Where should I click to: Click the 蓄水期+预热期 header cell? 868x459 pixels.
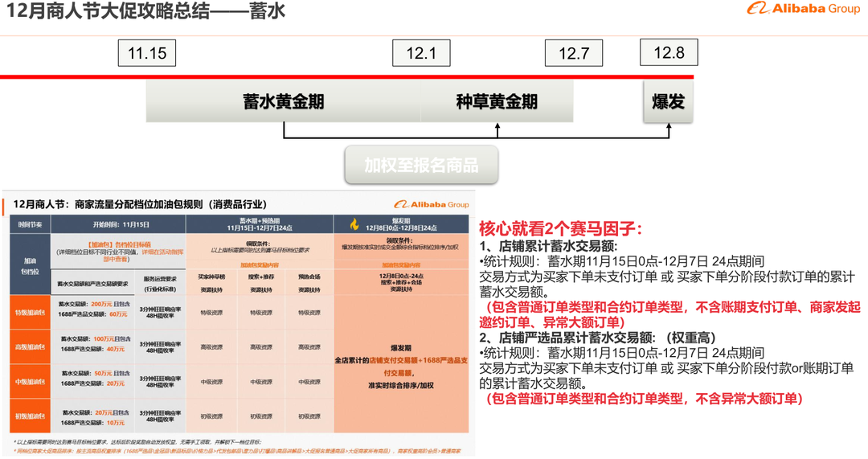[260, 224]
